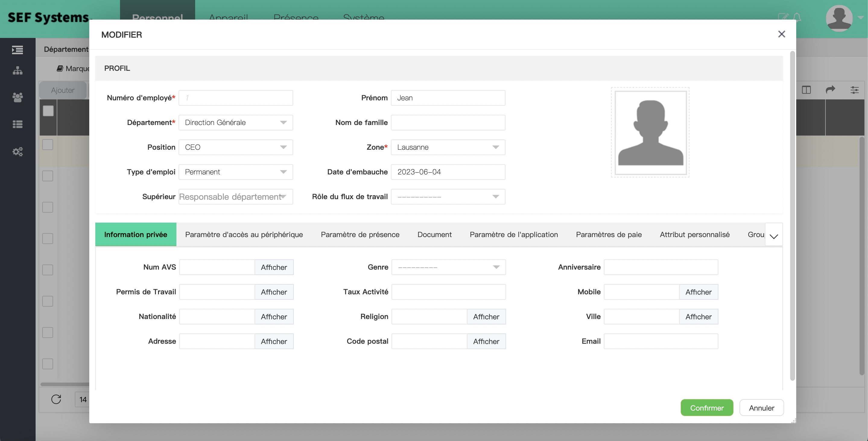The width and height of the screenshot is (868, 441).
Task: Click Afficher next to Num AVS
Action: pos(274,267)
